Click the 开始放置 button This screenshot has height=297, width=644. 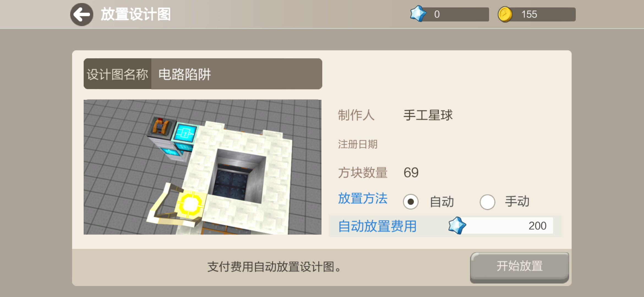click(x=519, y=267)
